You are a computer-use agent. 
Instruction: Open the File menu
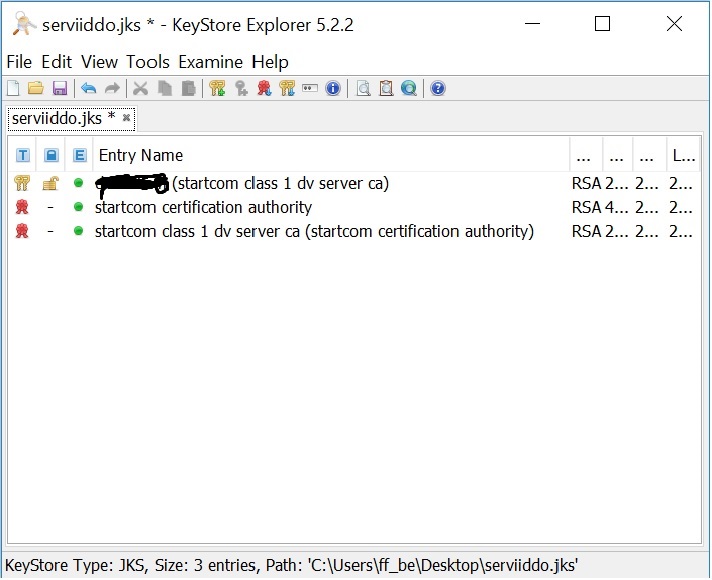19,62
